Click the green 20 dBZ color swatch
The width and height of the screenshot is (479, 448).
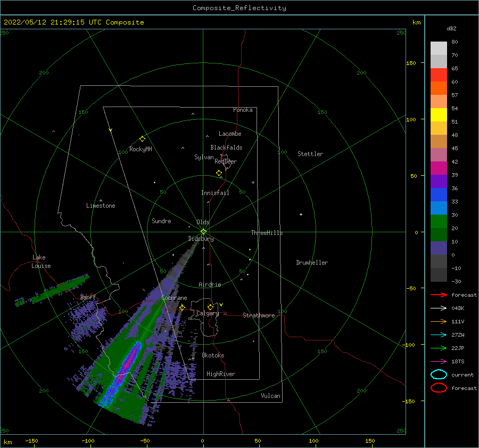click(439, 235)
